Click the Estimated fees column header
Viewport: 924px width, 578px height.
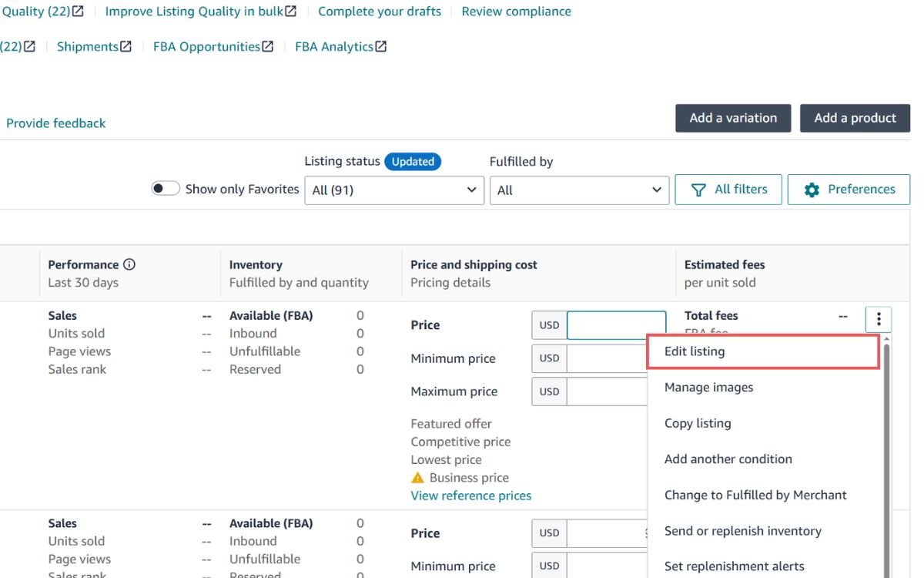point(725,264)
